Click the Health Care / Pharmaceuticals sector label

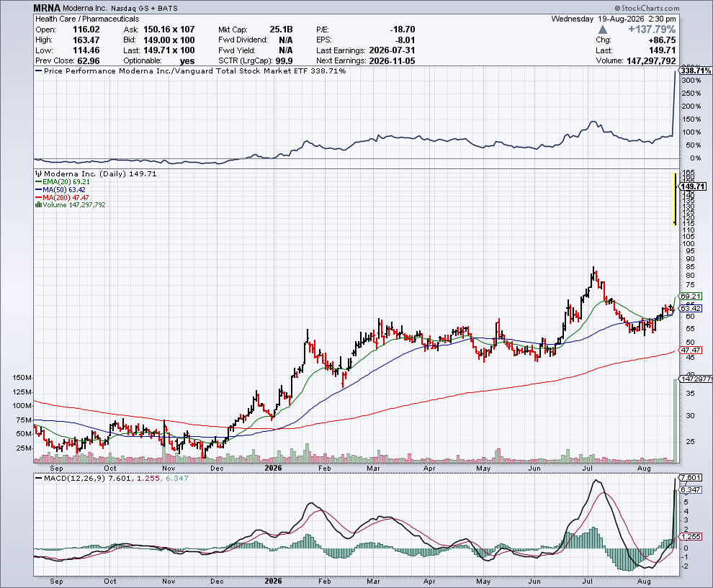[x=87, y=19]
